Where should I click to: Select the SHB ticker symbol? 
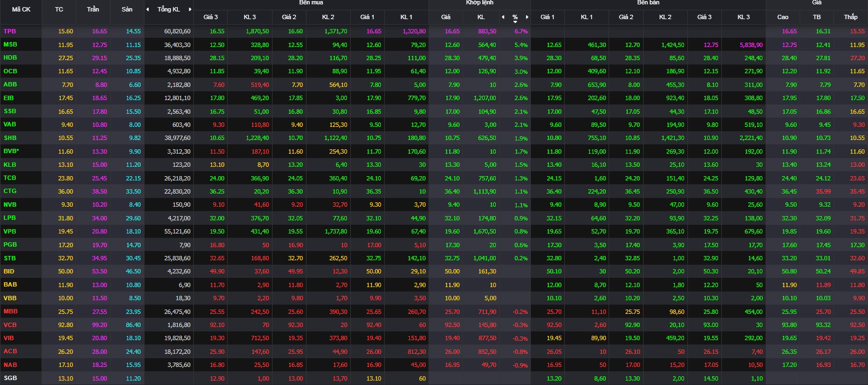click(x=10, y=138)
